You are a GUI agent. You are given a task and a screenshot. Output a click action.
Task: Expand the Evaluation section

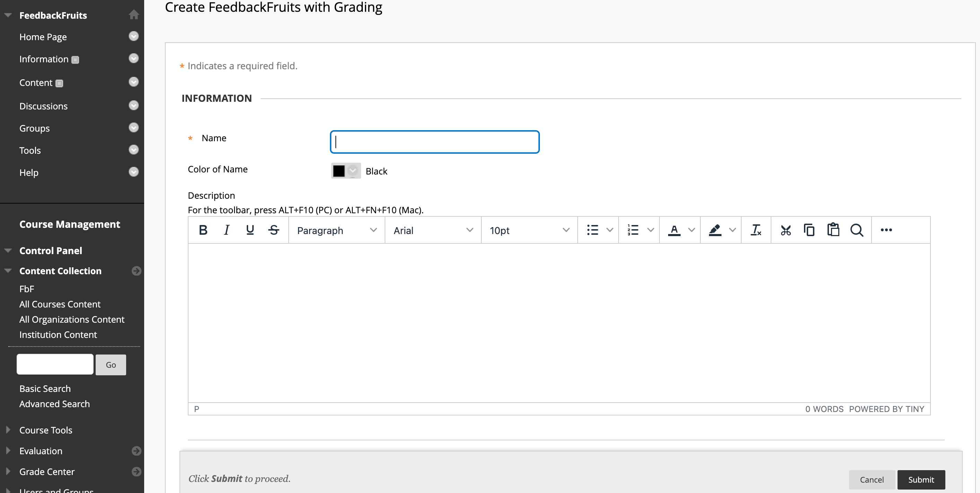coord(8,450)
